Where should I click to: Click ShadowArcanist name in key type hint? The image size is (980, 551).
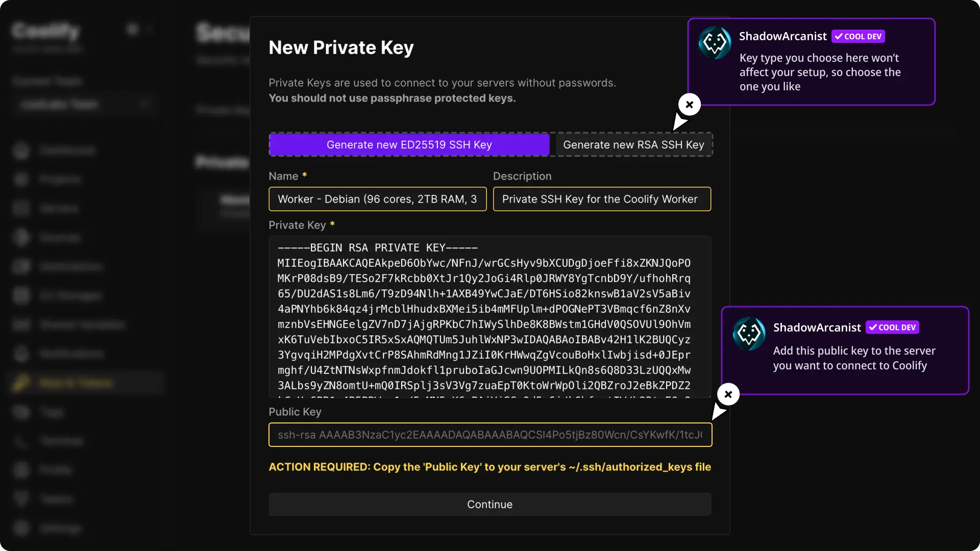tap(782, 36)
